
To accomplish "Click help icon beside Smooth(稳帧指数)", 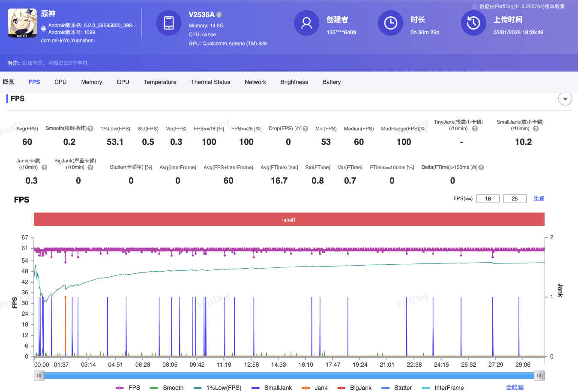I will 90,129.
